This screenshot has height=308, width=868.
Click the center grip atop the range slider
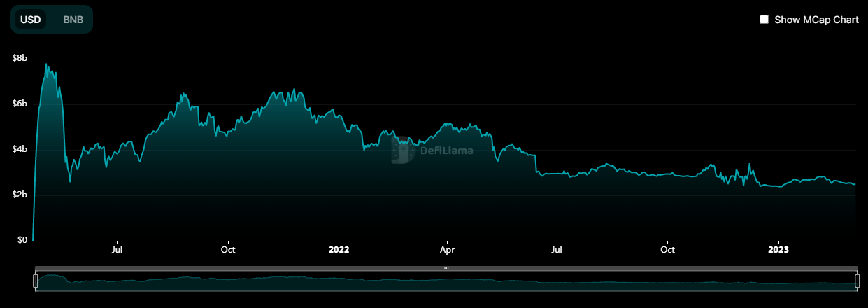446,268
